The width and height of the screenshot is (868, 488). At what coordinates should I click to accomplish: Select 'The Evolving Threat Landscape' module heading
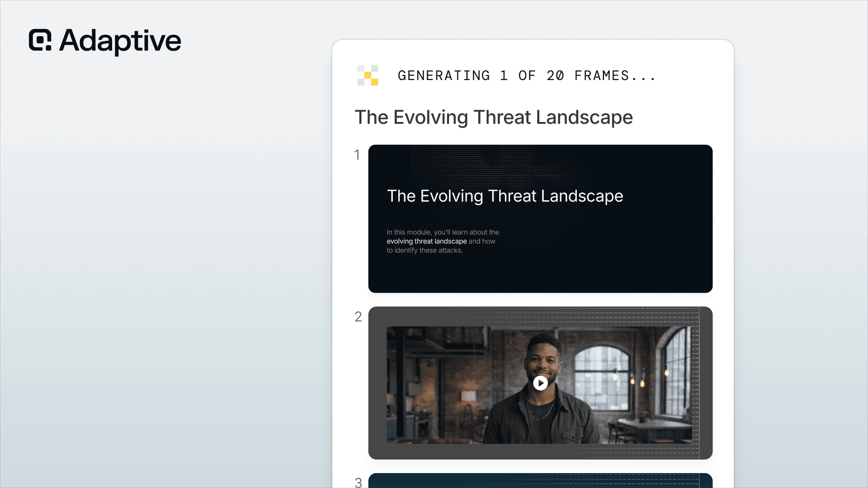click(494, 117)
